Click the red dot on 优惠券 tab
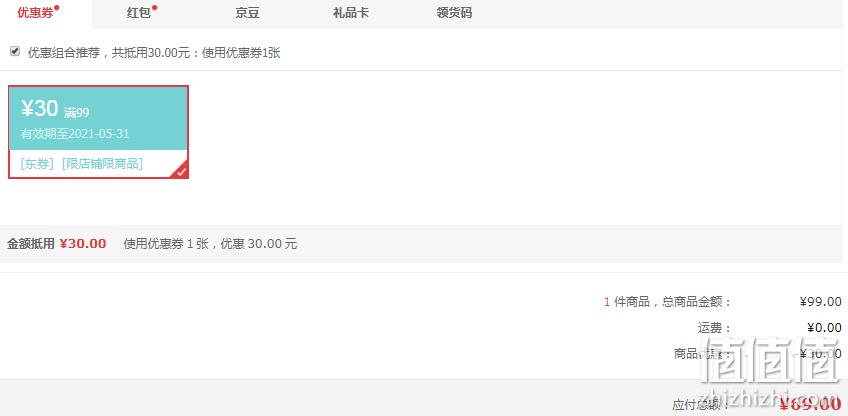Screen dimensions: 848x416 (x=57, y=8)
